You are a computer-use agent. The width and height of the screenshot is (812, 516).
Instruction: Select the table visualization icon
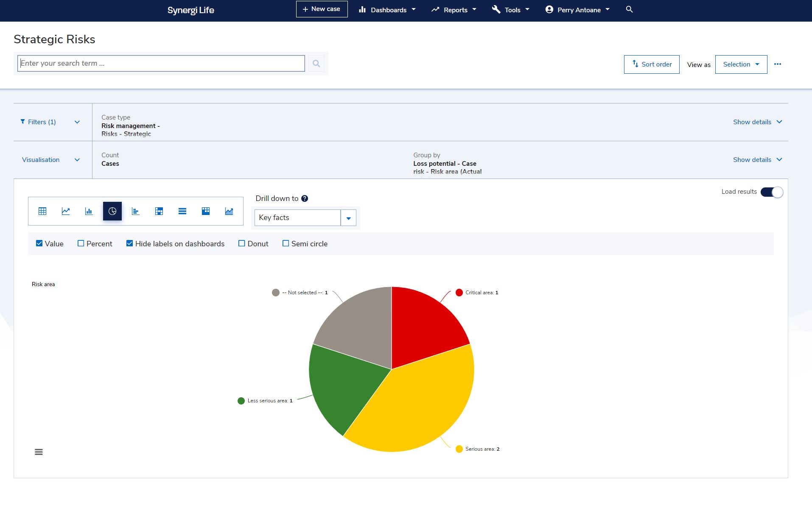coord(42,211)
